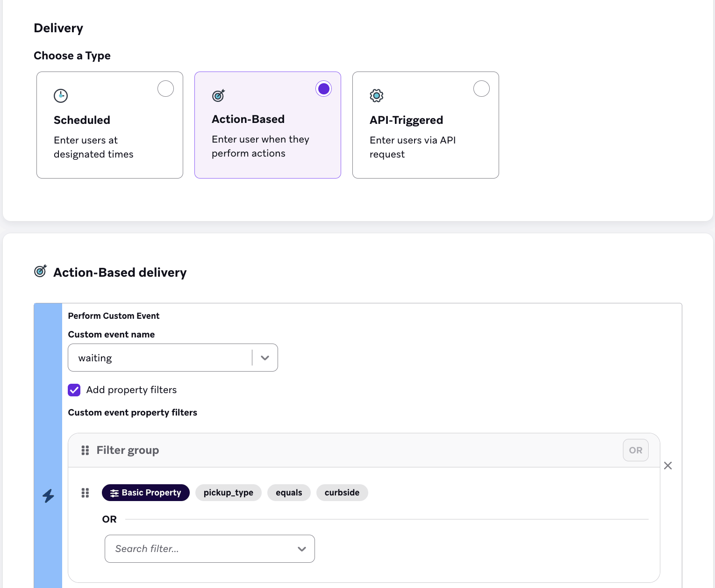Expand the Search filter dropdown

coord(301,549)
